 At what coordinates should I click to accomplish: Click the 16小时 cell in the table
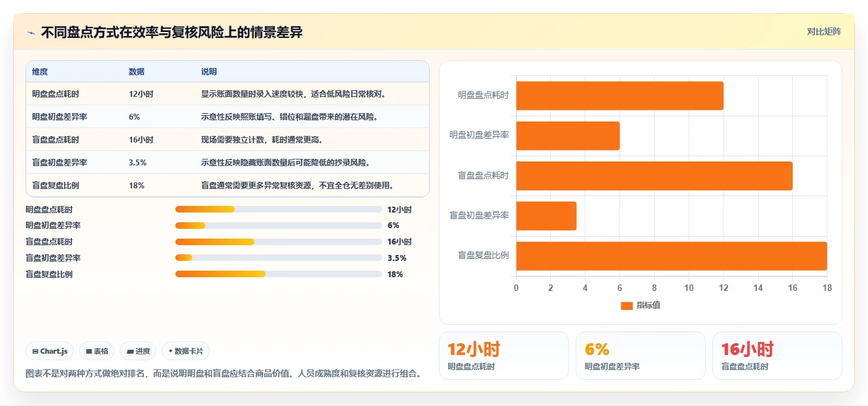pyautogui.click(x=141, y=140)
